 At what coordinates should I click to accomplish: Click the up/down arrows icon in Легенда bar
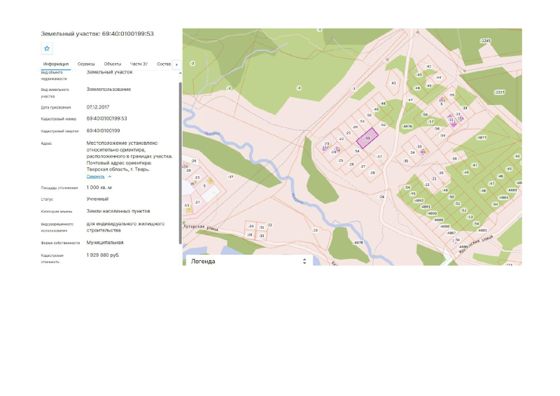[304, 261]
